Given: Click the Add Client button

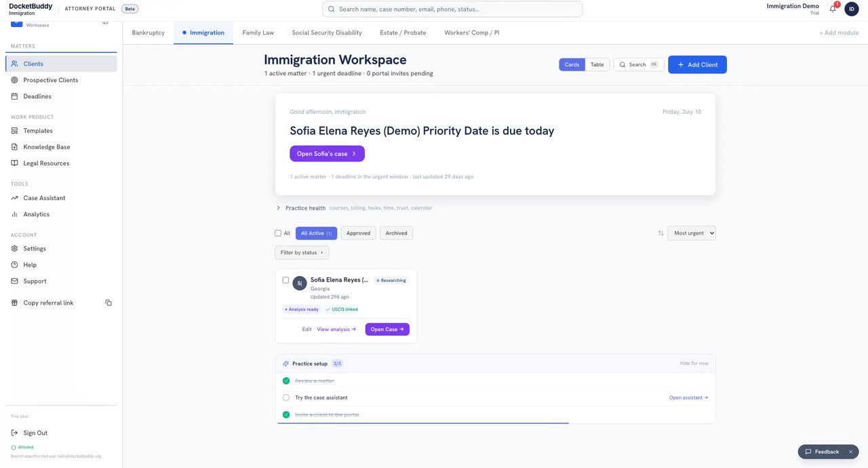Looking at the screenshot, I should [697, 64].
